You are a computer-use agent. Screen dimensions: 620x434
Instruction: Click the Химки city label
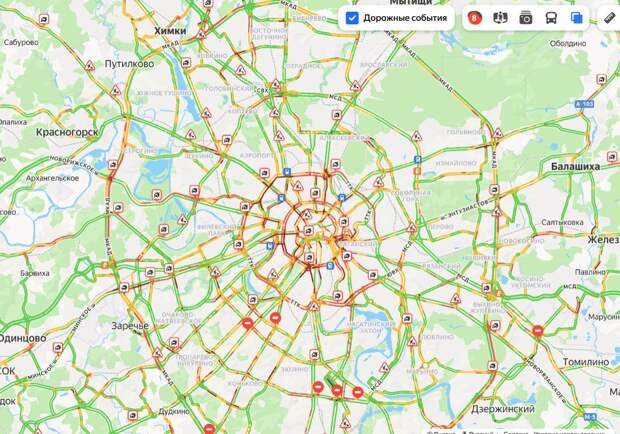(170, 31)
